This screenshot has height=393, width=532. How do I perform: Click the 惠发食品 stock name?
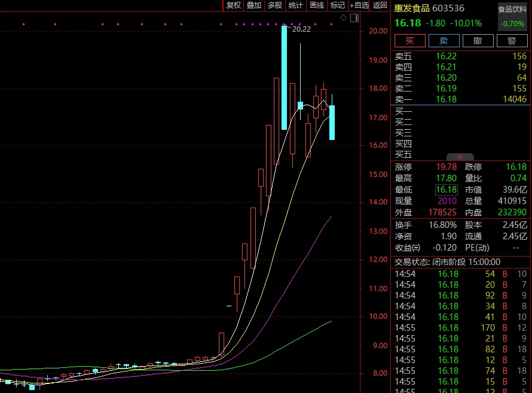point(411,8)
